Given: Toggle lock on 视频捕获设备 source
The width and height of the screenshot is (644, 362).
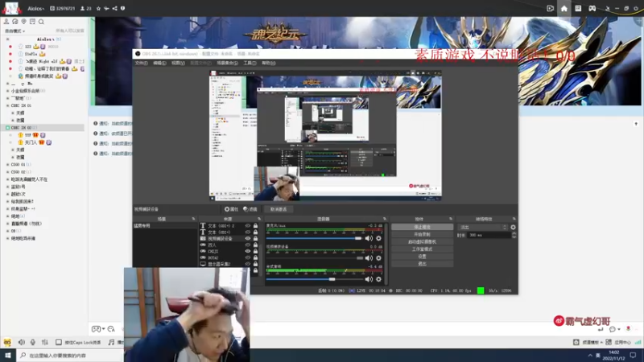Looking at the screenshot, I should (255, 238).
